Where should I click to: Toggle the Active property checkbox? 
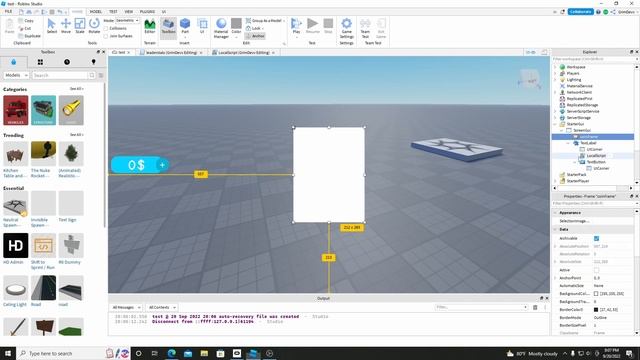(596, 270)
